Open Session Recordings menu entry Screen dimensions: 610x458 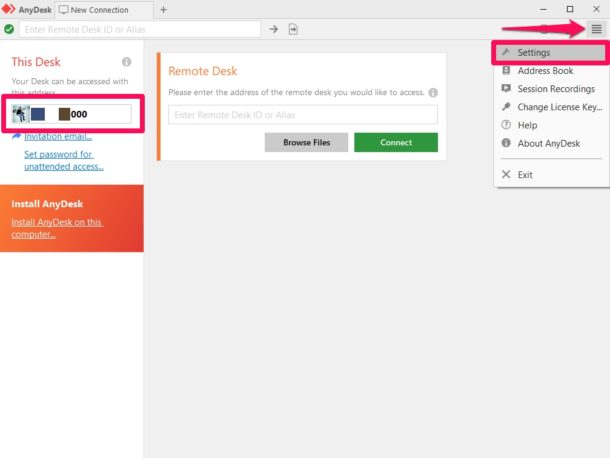(550, 89)
